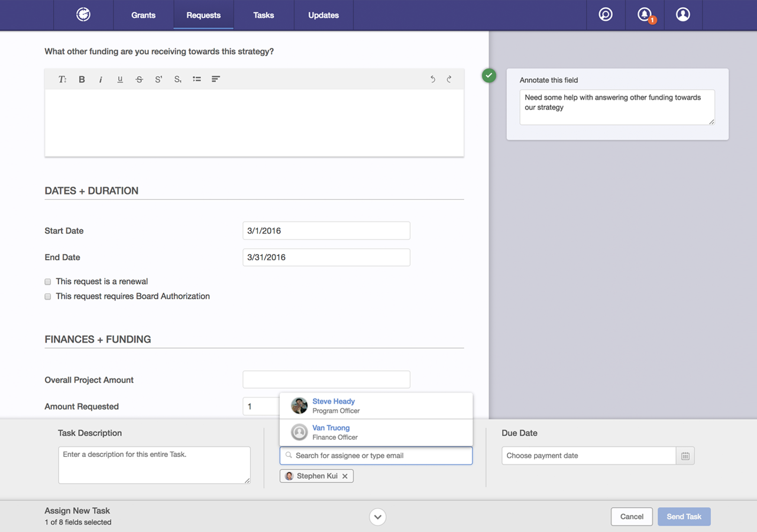Toggle italic text formatting
The height and width of the screenshot is (532, 757).
(101, 79)
